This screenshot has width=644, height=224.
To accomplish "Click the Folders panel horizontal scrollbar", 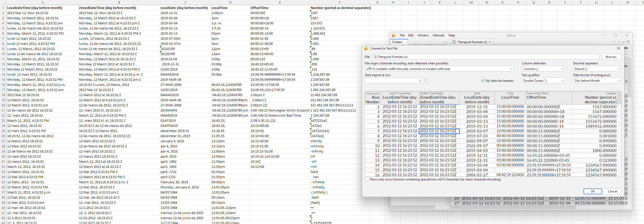I will [x=412, y=207].
